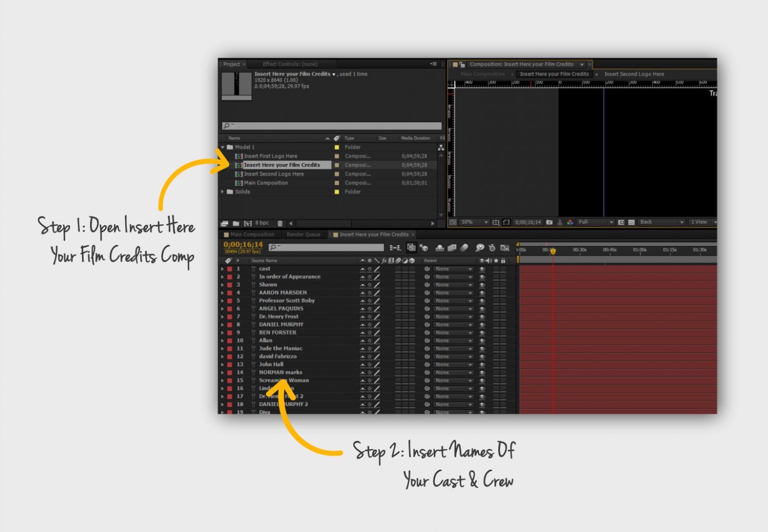Toggle visibility of ANGEL PAQUINS layer
Screen dimensions: 768x532
[482, 309]
